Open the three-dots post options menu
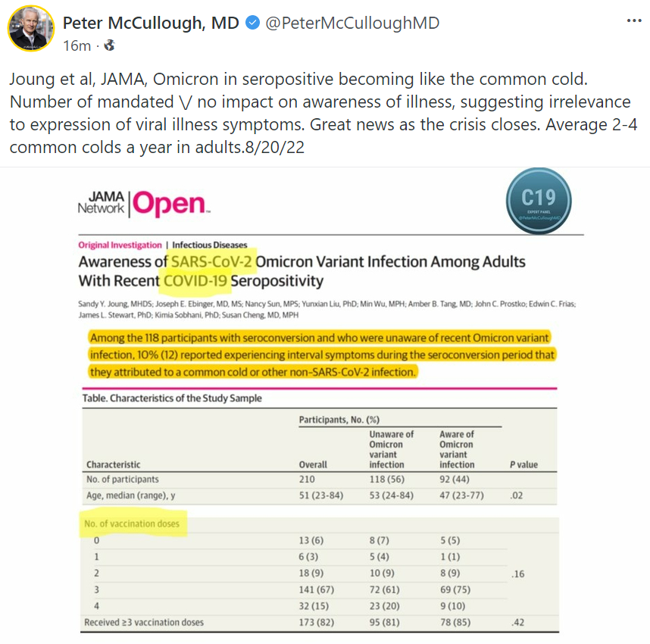The width and height of the screenshot is (650, 644). 633,20
